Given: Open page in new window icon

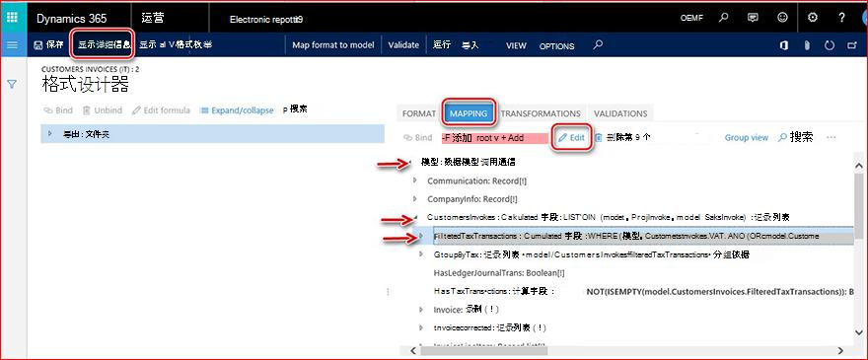Looking at the screenshot, I should click(x=852, y=45).
